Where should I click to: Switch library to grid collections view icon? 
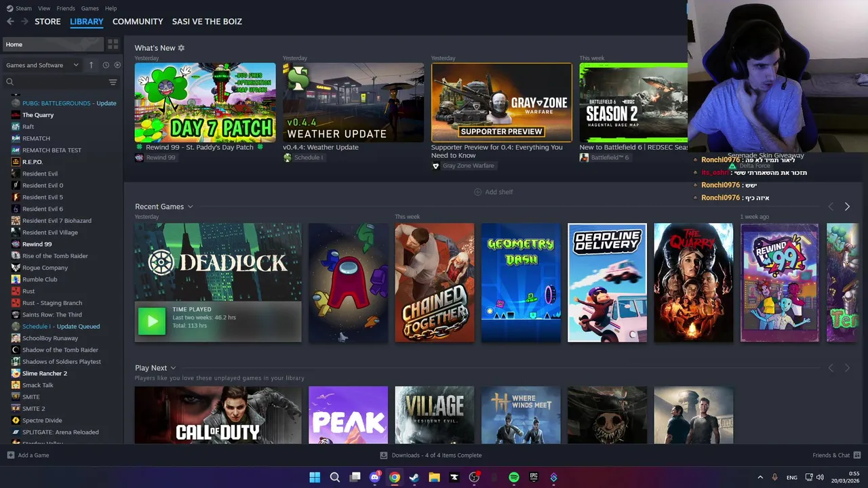pos(113,44)
